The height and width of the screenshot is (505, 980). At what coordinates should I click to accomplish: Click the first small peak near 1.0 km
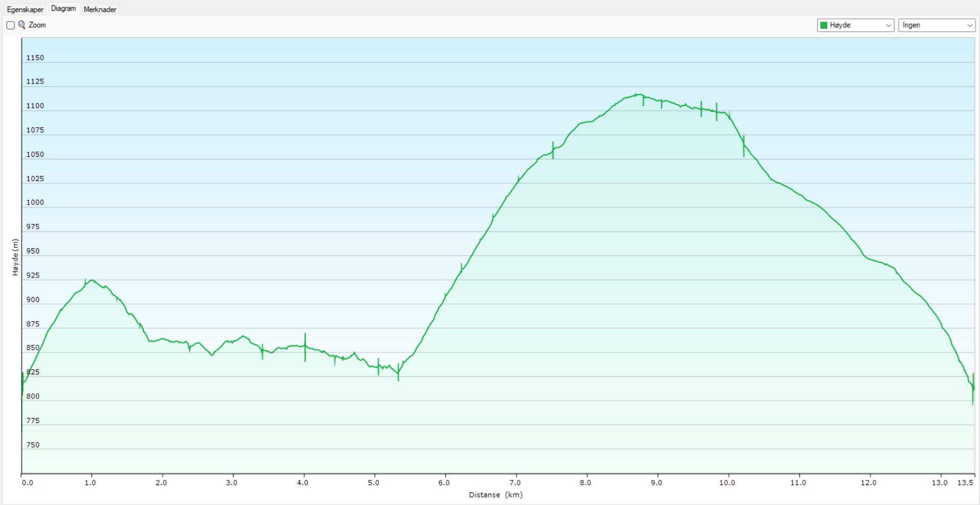91,280
